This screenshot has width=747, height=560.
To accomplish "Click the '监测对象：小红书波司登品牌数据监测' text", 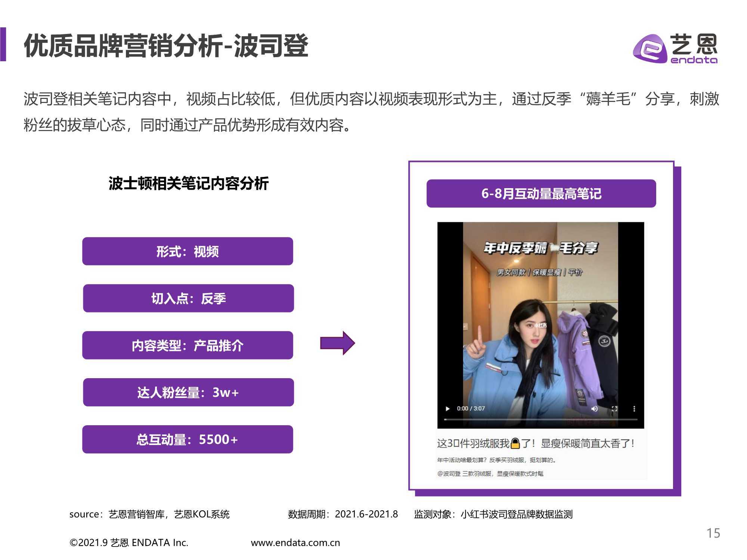I will [x=493, y=514].
